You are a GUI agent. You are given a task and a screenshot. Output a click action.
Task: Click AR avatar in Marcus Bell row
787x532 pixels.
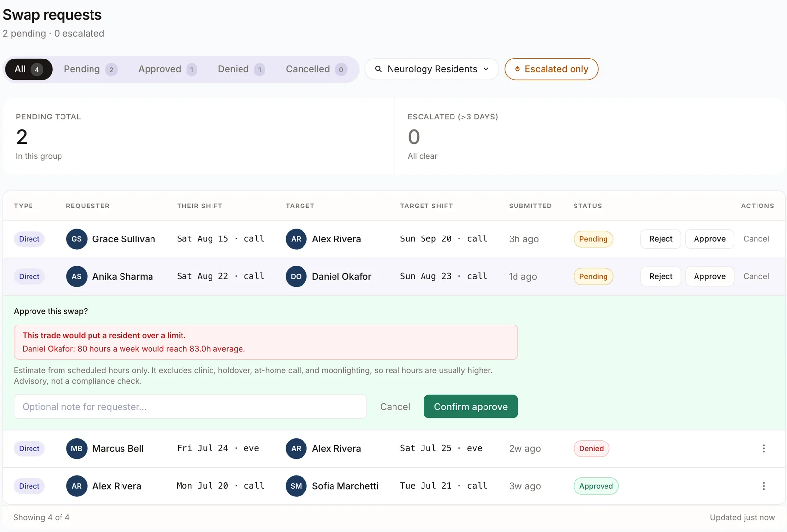tap(296, 448)
